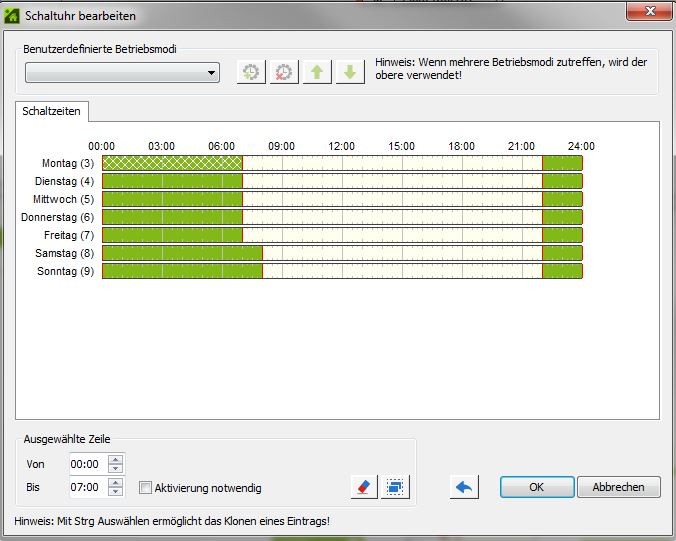676x541 pixels.
Task: Decrease the Von time with down spinner
Action: click(x=116, y=469)
